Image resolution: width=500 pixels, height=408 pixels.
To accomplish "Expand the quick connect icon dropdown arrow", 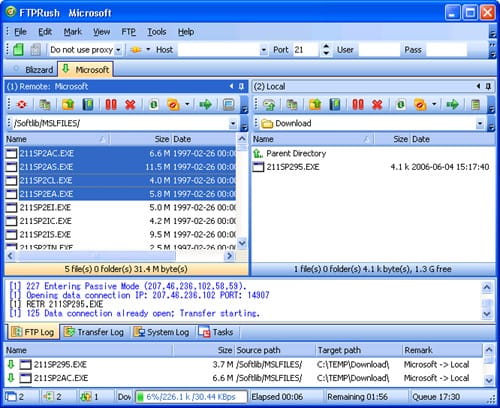I will (148, 50).
